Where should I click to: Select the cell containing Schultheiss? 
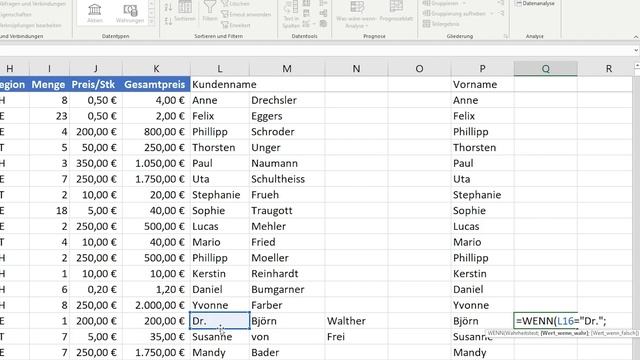(x=287, y=179)
